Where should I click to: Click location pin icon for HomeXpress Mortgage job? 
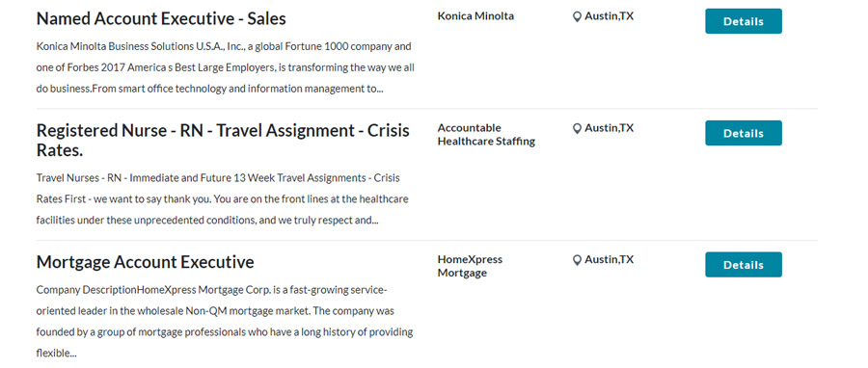(577, 260)
